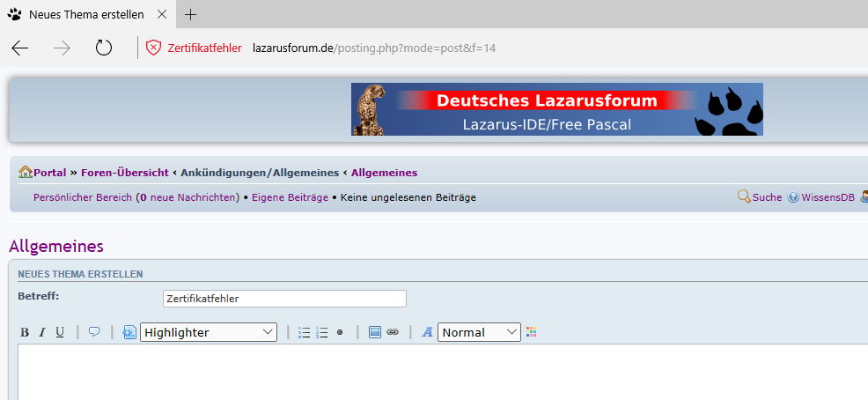Screen dimensions: 868x400
Task: Apply italic formatting
Action: [x=42, y=332]
